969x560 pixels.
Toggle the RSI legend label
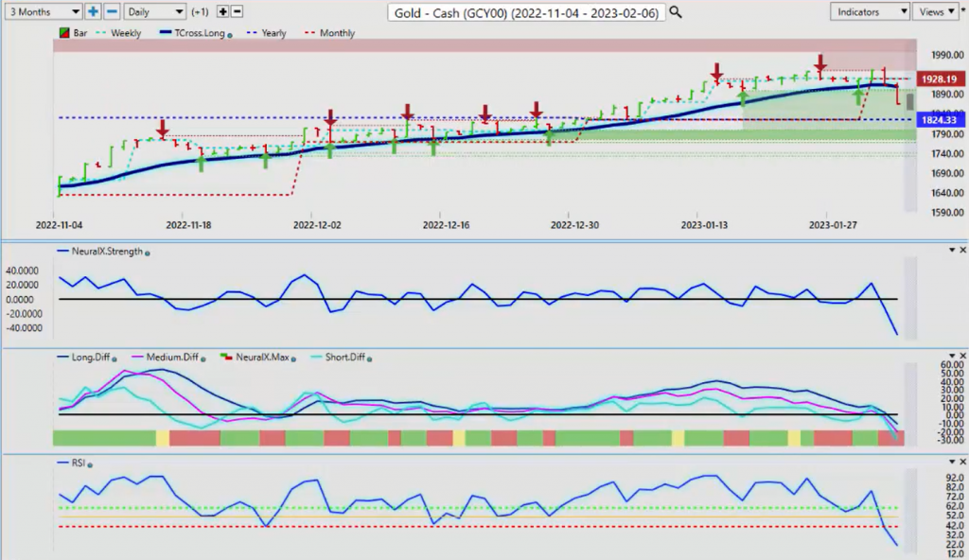tap(78, 463)
